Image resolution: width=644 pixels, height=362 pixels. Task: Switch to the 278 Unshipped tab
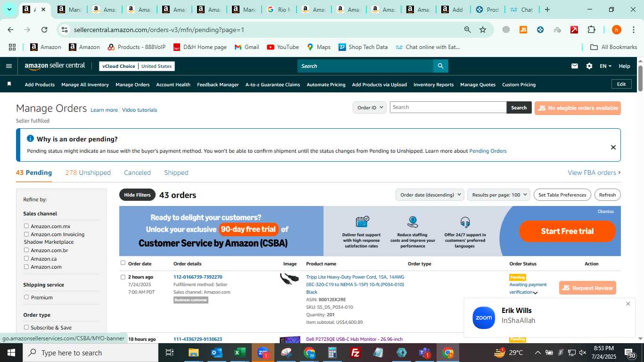point(88,173)
